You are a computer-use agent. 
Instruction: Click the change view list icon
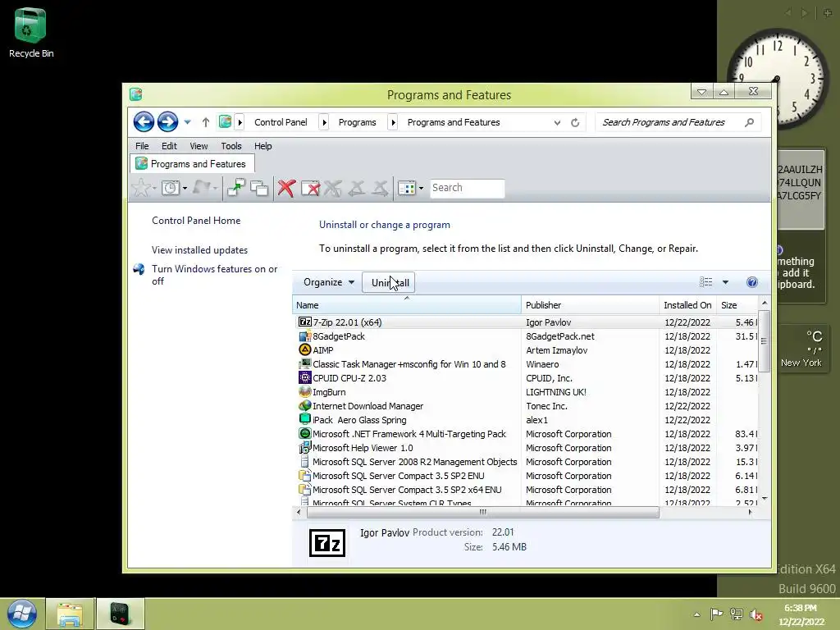705,282
